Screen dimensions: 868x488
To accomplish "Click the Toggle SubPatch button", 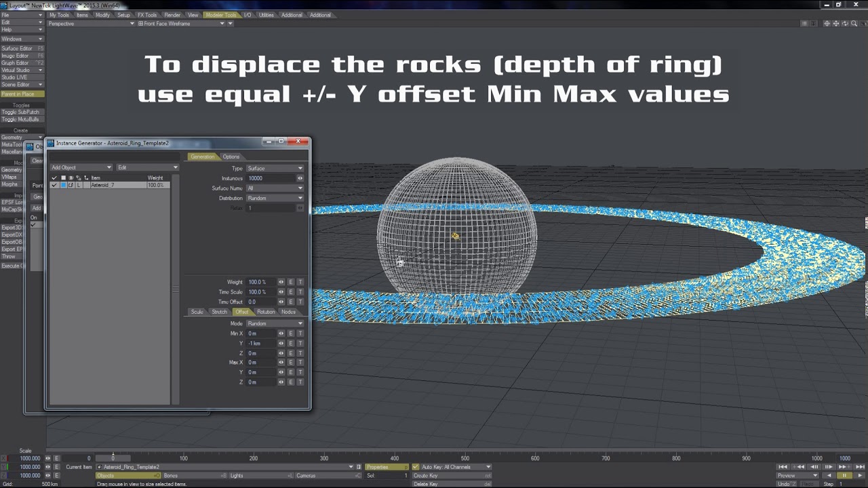I will 22,113.
